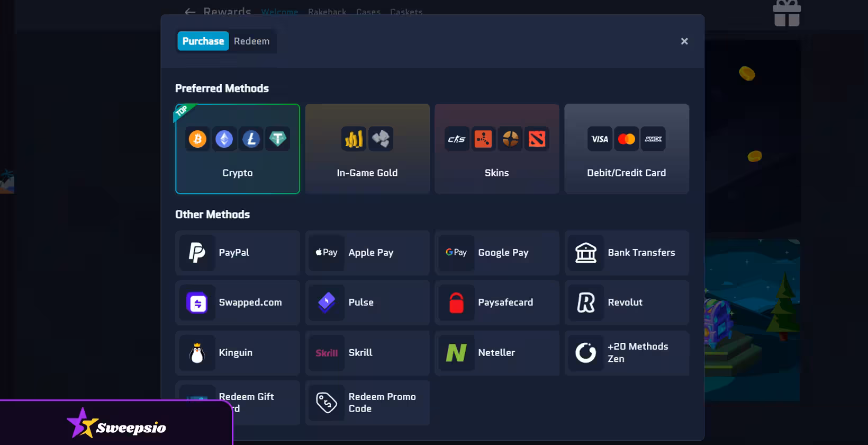Click the Dota 2 skins icon
Viewport: 868px width, 445px height.
click(x=537, y=139)
